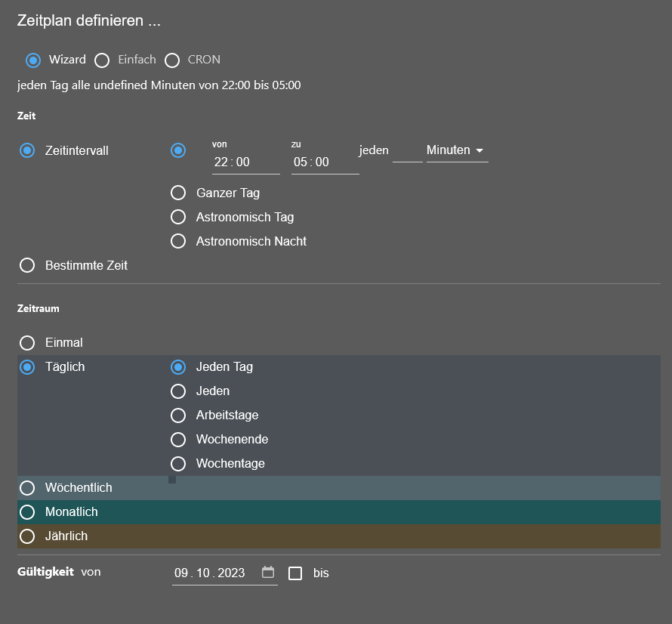Screen dimensions: 672x624
Task: Select the Wochentage option
Action: (178, 464)
